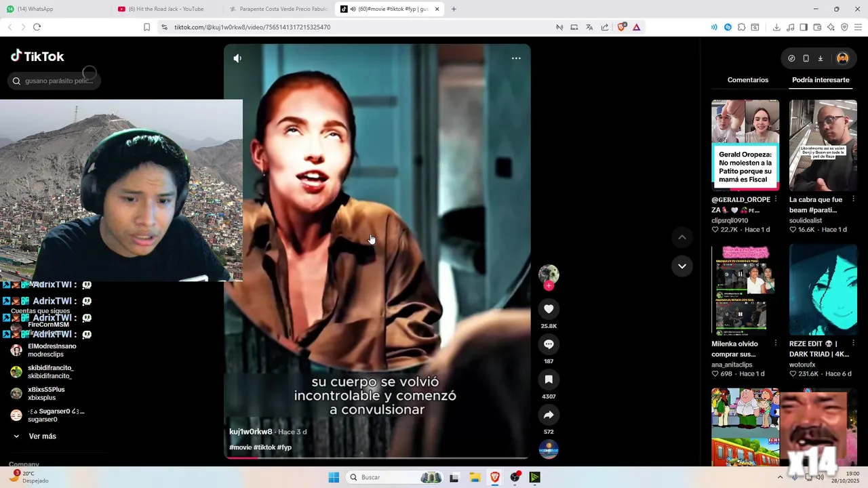Open comments via the 187 speech bubble icon
Image resolution: width=868 pixels, height=488 pixels.
pyautogui.click(x=549, y=344)
